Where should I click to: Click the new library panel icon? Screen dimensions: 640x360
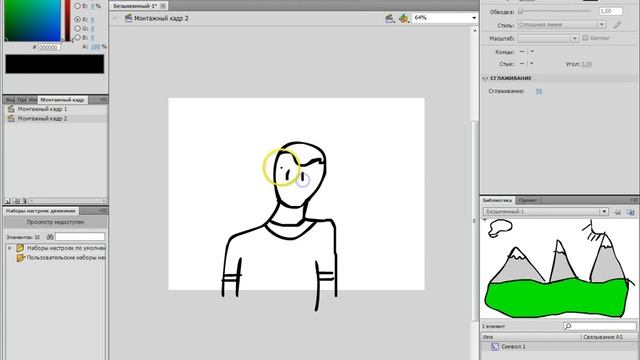click(x=631, y=212)
